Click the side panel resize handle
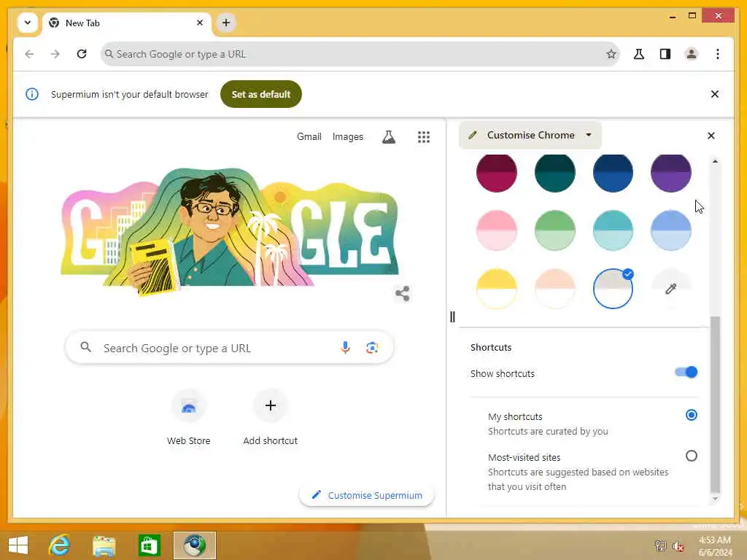 click(x=452, y=316)
